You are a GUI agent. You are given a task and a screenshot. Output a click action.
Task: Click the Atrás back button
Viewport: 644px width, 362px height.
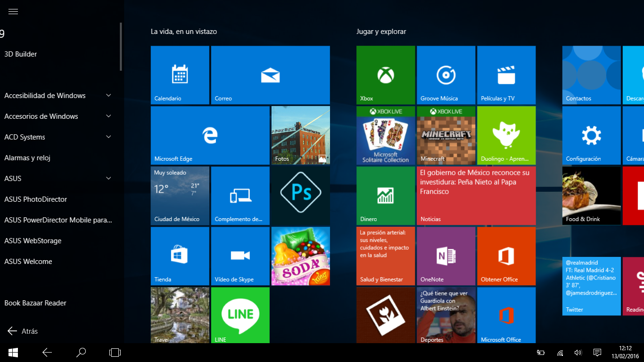(23, 331)
